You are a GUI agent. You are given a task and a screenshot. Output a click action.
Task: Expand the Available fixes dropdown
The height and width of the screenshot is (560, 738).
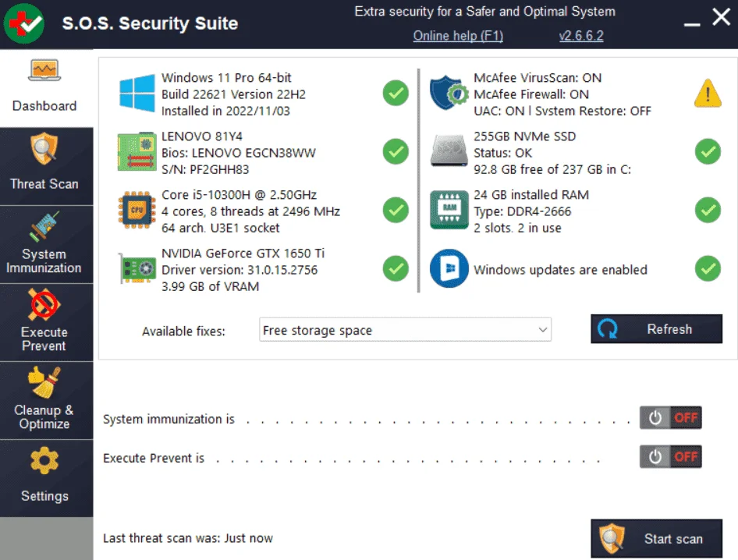(405, 330)
